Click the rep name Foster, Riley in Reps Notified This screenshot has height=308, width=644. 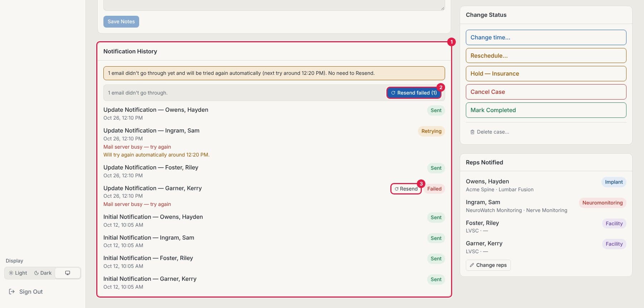482,223
